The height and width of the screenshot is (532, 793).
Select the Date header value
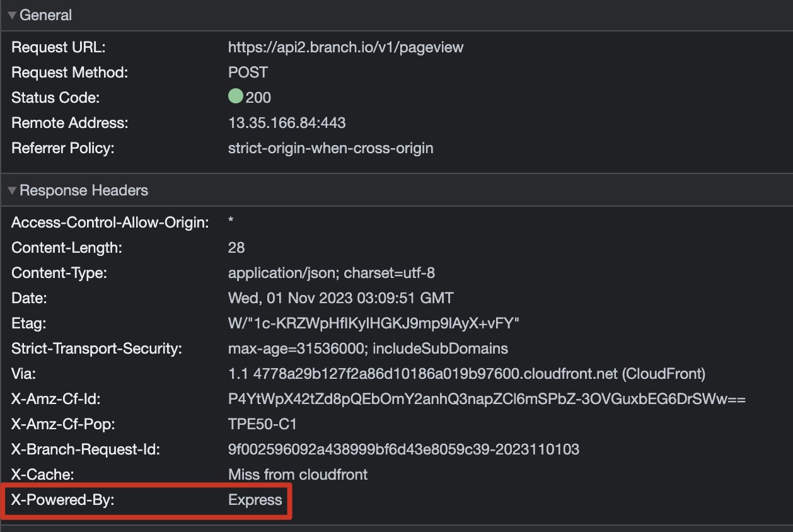340,298
